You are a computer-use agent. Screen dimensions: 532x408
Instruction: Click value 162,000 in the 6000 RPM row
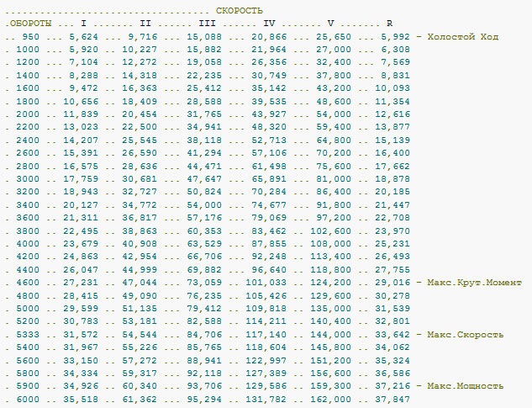pyautogui.click(x=331, y=400)
